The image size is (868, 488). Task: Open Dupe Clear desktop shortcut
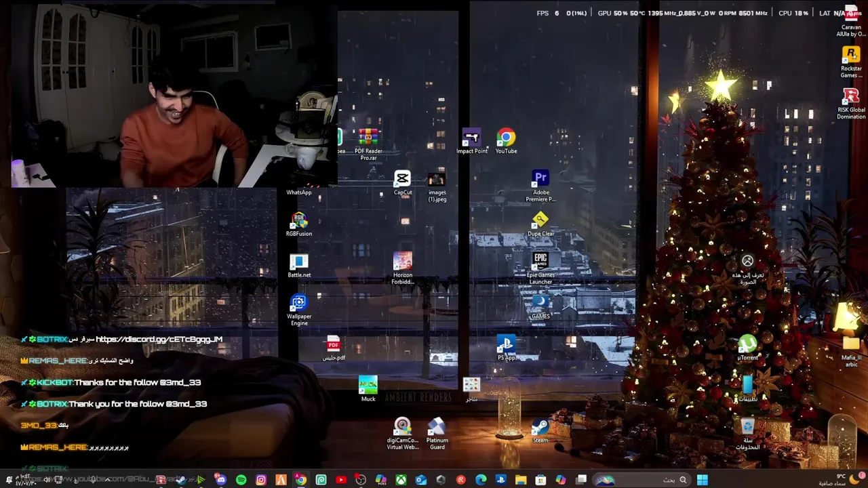(540, 224)
